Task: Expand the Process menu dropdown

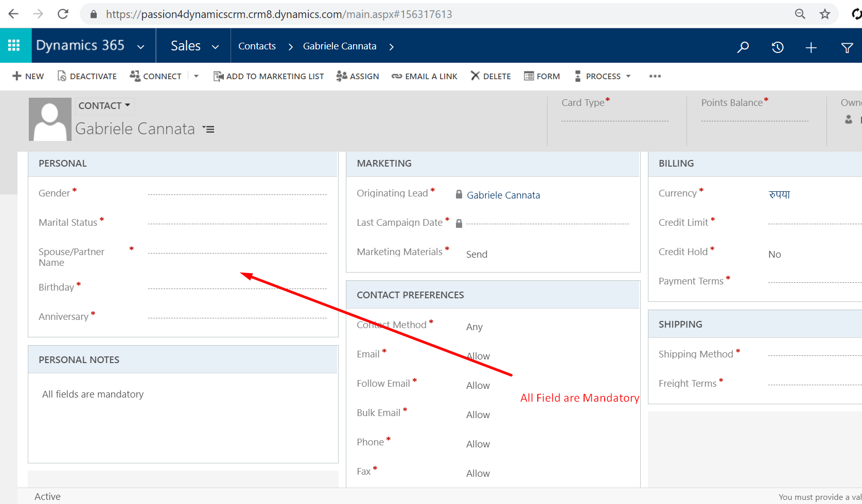Action: click(628, 76)
